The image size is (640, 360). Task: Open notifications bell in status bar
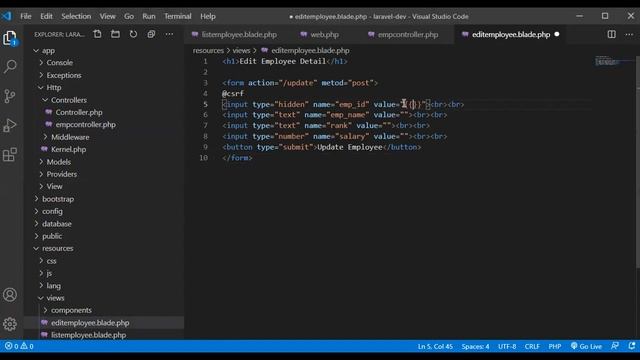pos(632,346)
